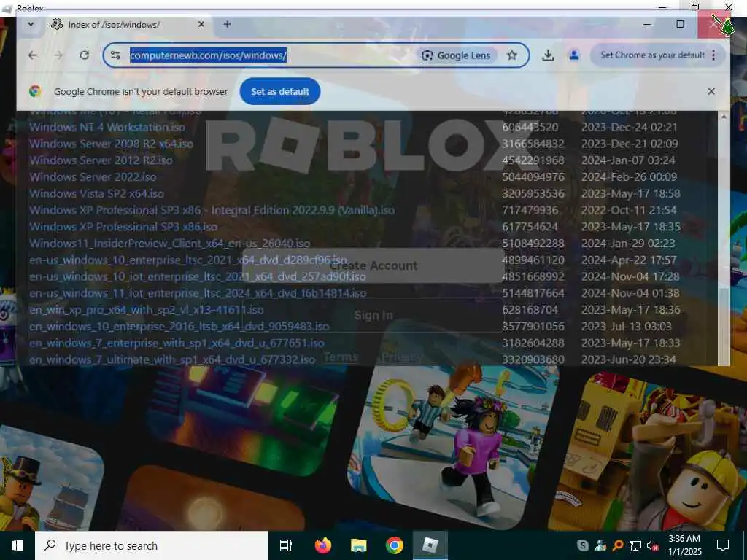
Task: Click the Google Lens button
Action: point(457,55)
